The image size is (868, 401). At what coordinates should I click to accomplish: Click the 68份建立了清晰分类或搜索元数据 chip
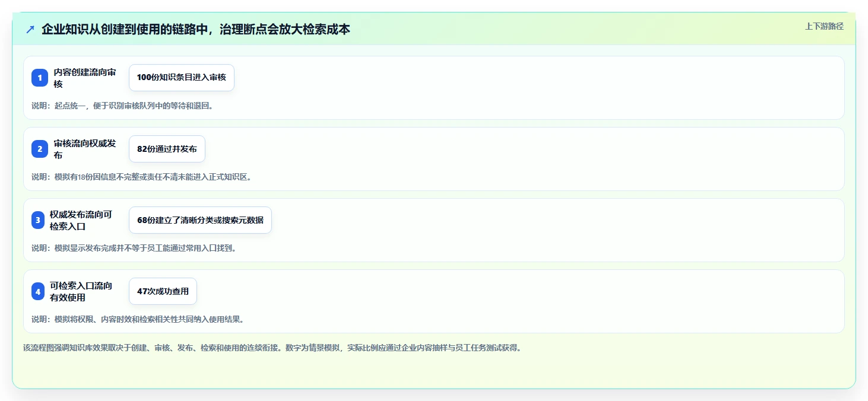click(x=200, y=220)
